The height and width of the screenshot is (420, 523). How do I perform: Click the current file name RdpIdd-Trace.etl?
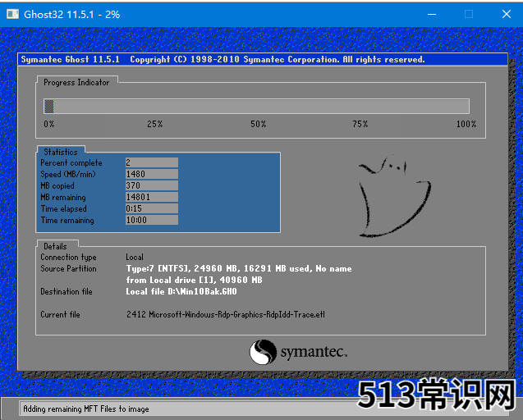point(226,314)
